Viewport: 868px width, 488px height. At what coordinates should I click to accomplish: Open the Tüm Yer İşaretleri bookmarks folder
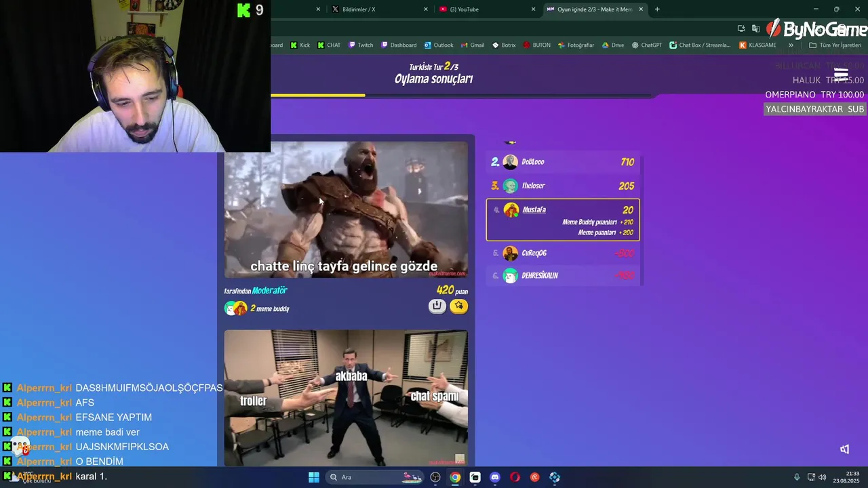(835, 45)
